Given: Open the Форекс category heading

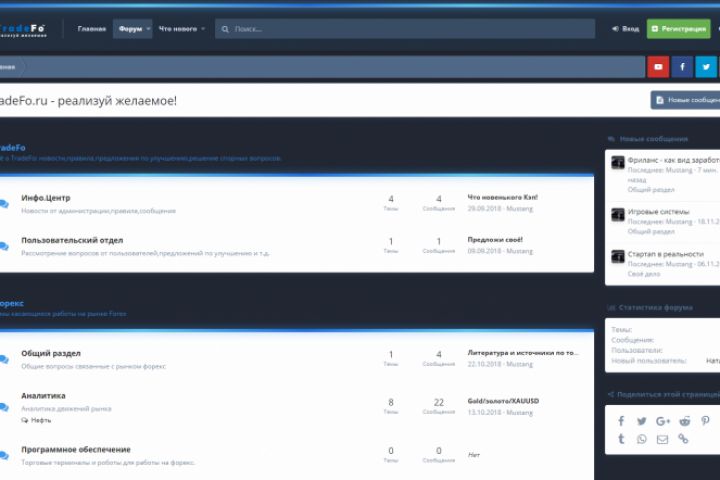Looking at the screenshot, I should coord(12,304).
